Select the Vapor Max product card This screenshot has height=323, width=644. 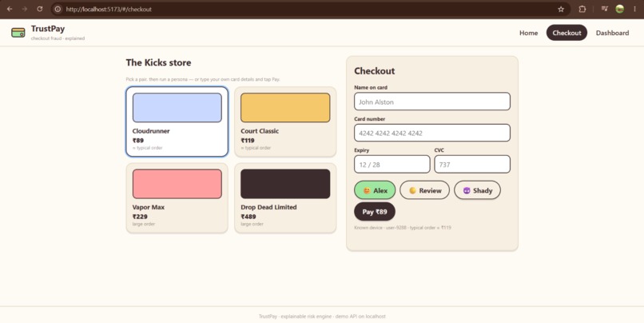pyautogui.click(x=177, y=198)
